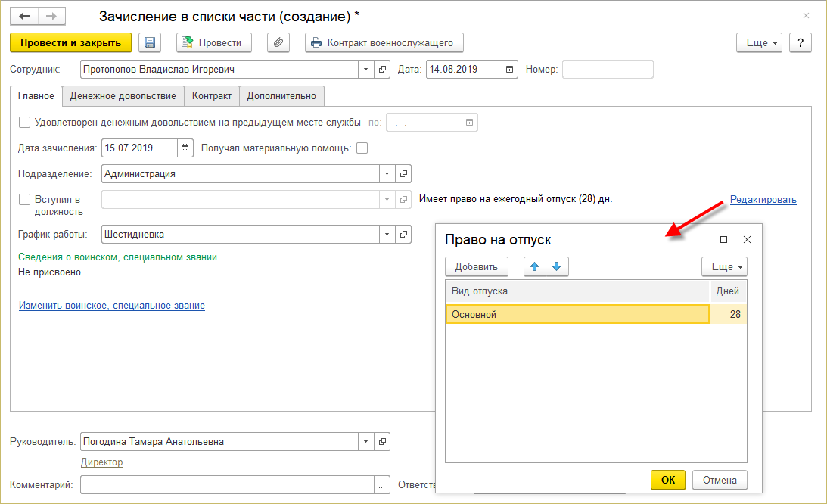
Task: Expand the Еще menu in vacation dialog
Action: coord(724,266)
